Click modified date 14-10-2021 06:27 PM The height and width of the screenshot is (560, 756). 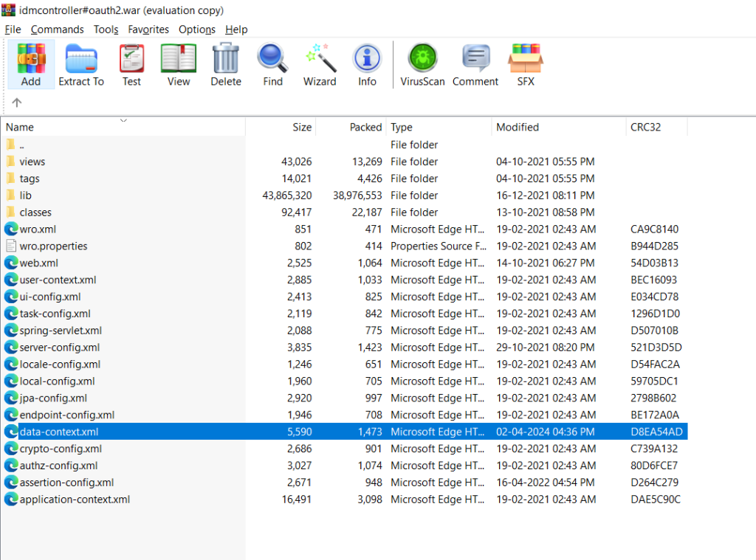(x=546, y=263)
